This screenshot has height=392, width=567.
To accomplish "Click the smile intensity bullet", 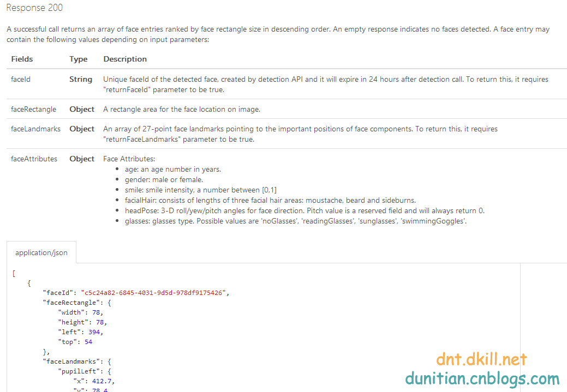I will click(x=201, y=190).
